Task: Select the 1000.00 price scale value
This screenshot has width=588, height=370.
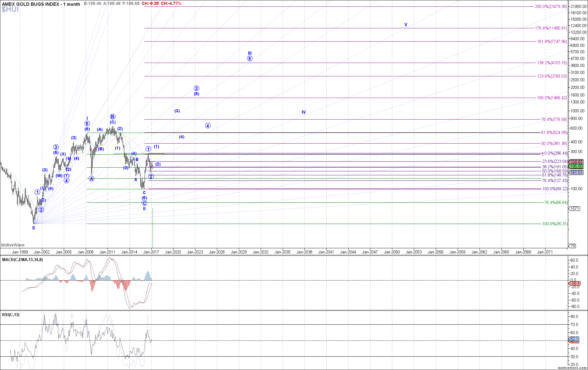Action: pyautogui.click(x=578, y=111)
